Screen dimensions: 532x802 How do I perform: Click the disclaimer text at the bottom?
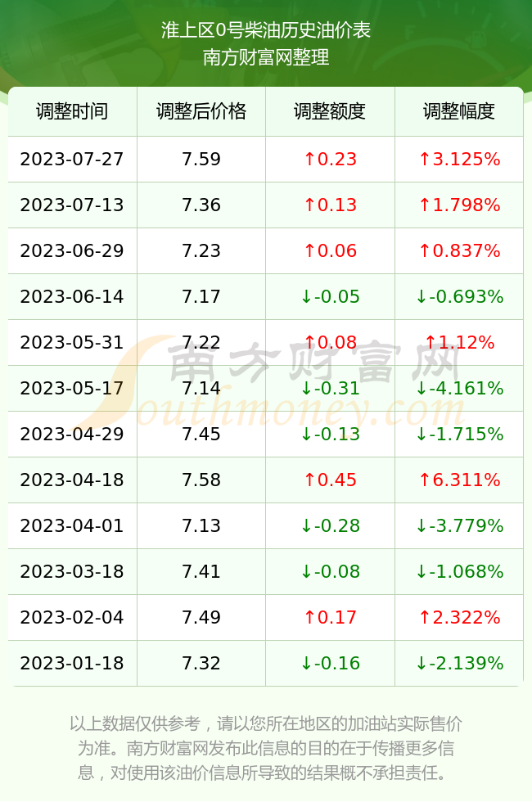click(266, 748)
